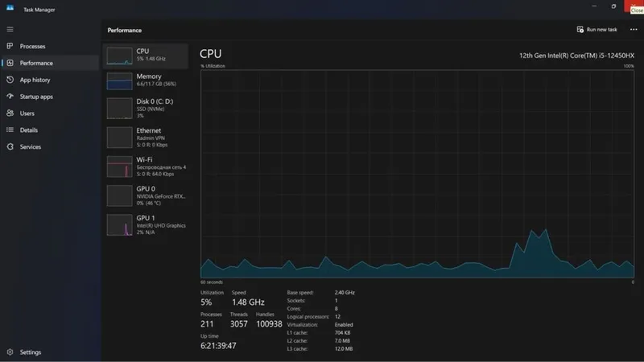Open the Startup apps icon
Screen dimensions: 644x362
click(10, 97)
